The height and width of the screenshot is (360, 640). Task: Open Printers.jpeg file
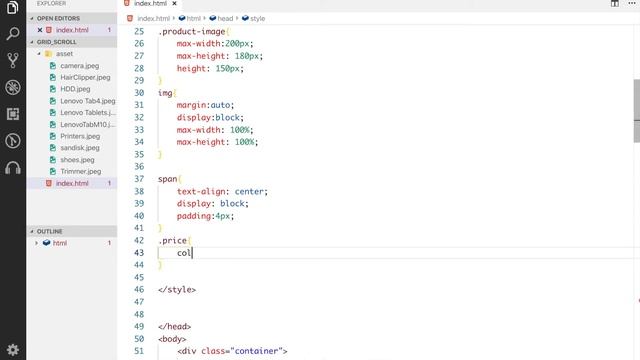[x=80, y=136]
